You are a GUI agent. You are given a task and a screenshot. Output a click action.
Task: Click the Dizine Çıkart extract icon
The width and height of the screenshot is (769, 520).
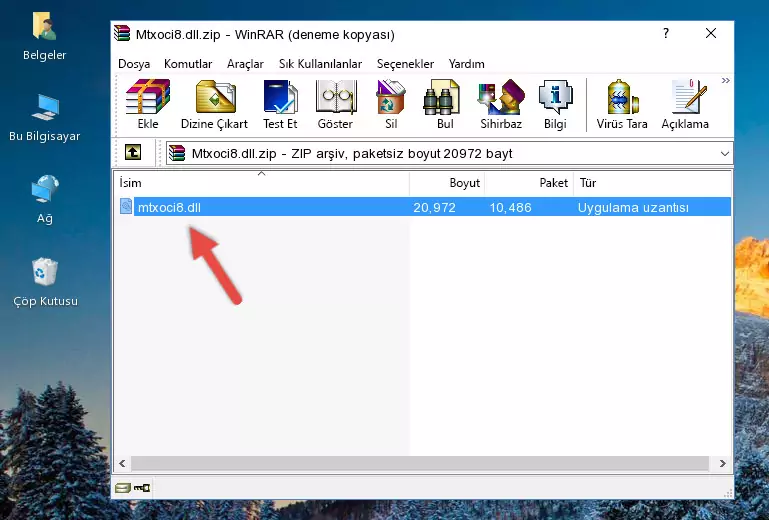pyautogui.click(x=214, y=104)
